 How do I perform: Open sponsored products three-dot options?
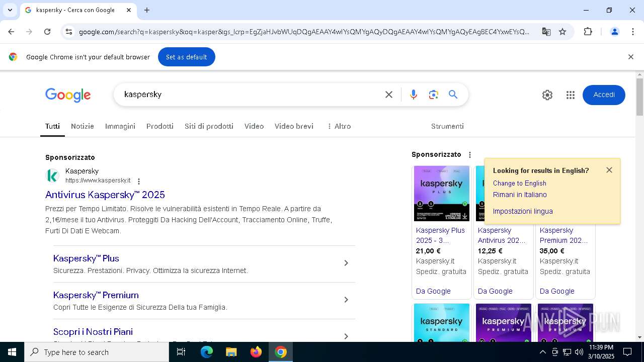coord(470,155)
